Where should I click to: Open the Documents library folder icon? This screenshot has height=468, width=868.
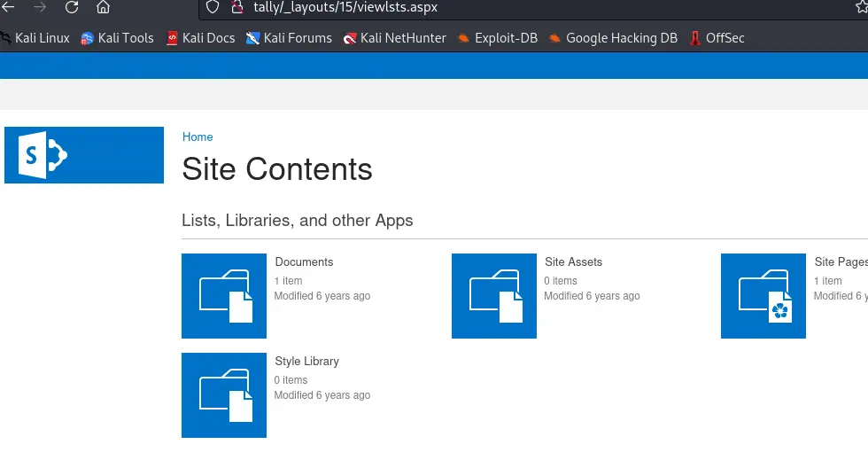[x=224, y=296]
